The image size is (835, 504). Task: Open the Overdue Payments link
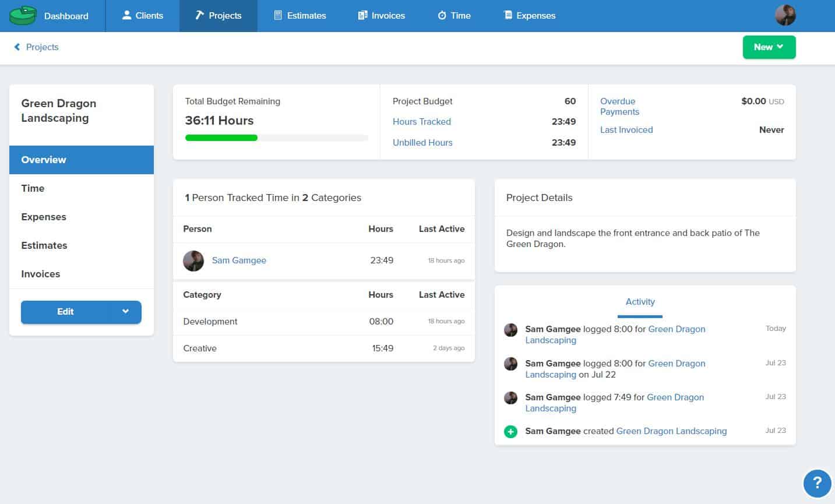point(619,107)
